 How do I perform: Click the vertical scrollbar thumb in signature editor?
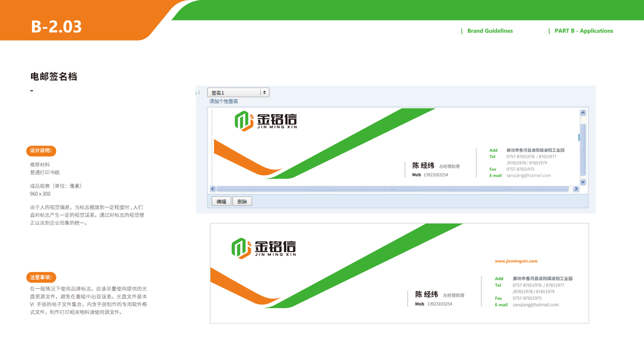(583, 149)
